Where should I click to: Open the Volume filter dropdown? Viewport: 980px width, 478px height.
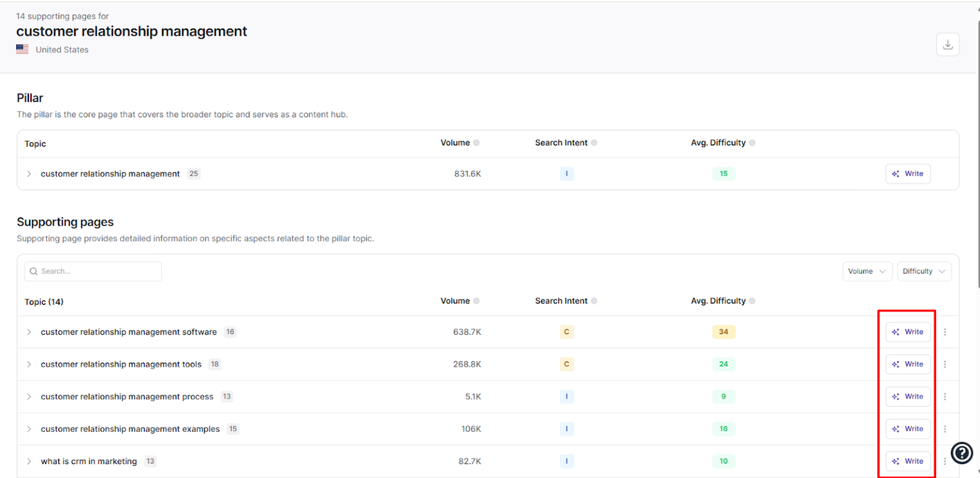(867, 271)
